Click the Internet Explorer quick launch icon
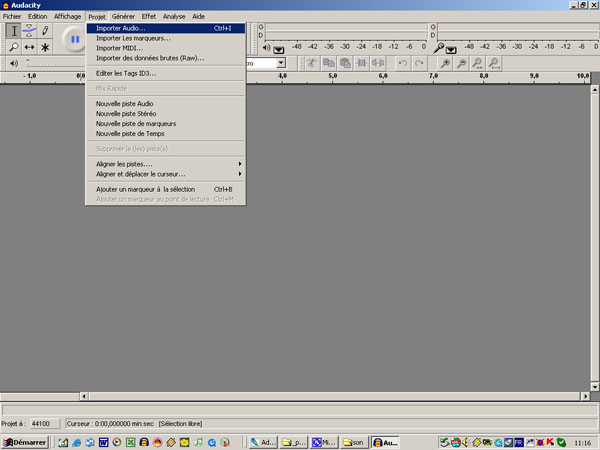Screen dimensions: 600x450 [77, 442]
